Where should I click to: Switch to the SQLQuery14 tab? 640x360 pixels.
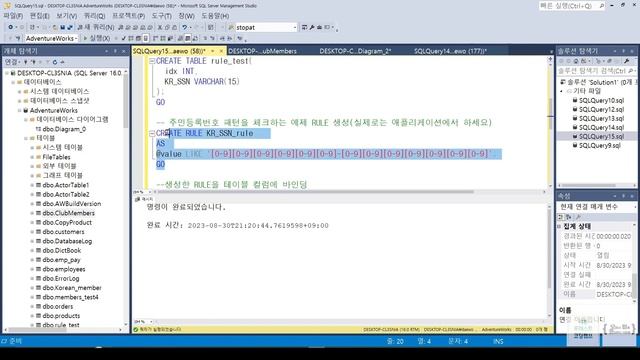pos(450,51)
